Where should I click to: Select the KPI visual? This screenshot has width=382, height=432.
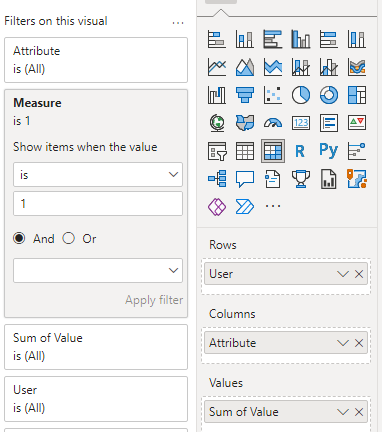(x=357, y=123)
